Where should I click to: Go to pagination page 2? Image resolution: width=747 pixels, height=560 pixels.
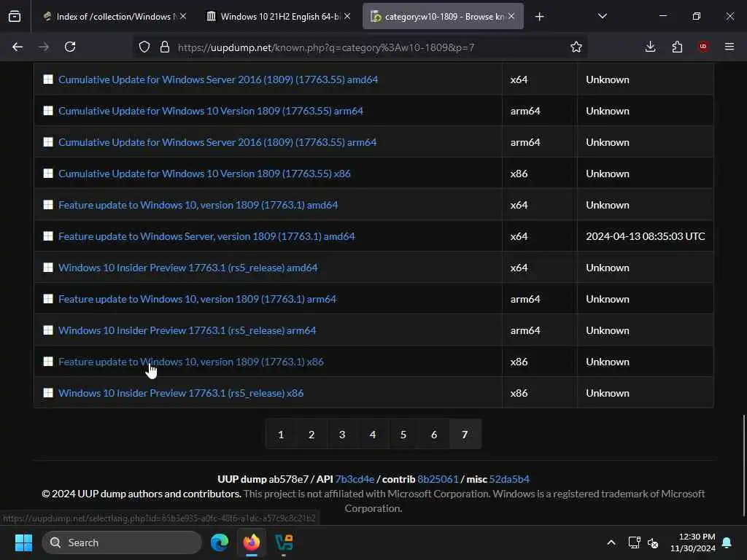tap(311, 435)
